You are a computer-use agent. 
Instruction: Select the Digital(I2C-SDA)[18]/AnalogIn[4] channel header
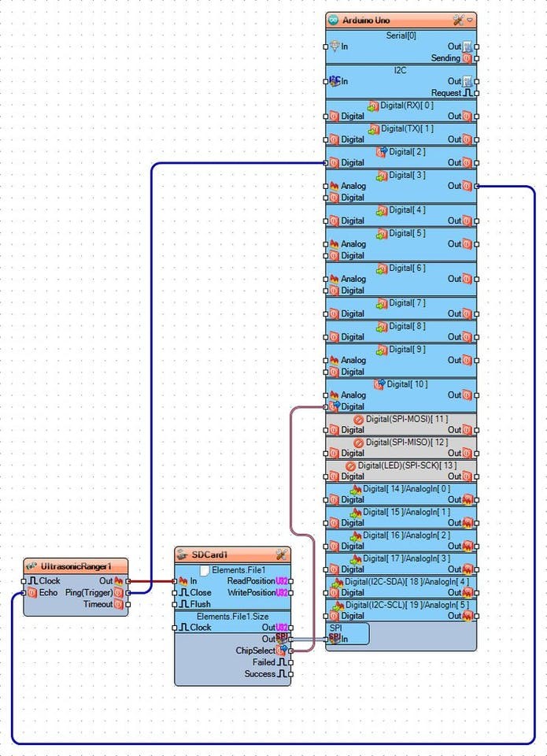pos(401,581)
